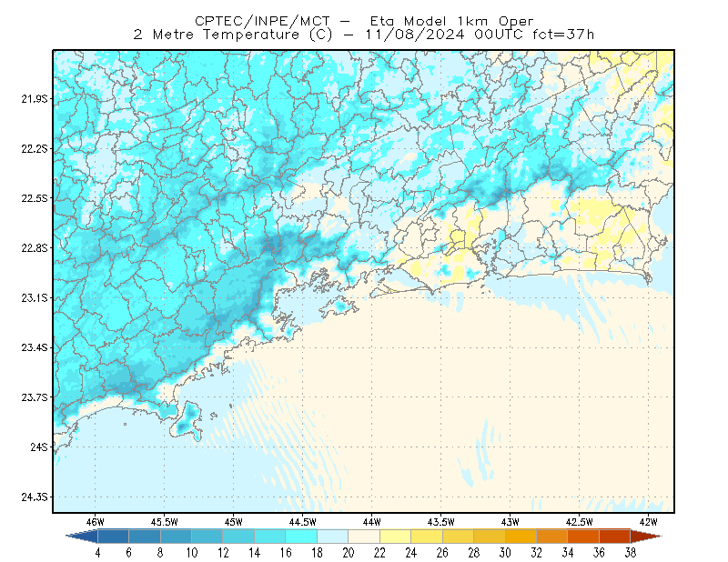Click the 42W longitude axis label
Screen dimensions: 728x562
tap(648, 522)
